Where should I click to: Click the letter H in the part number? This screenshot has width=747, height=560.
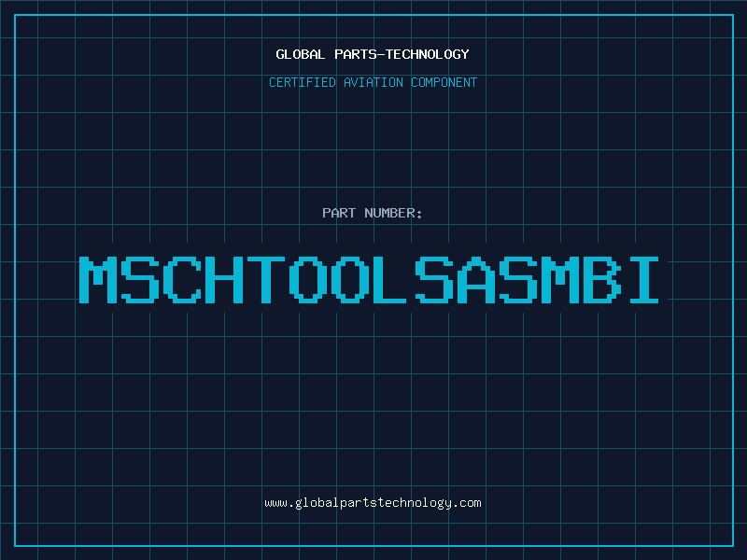click(224, 280)
